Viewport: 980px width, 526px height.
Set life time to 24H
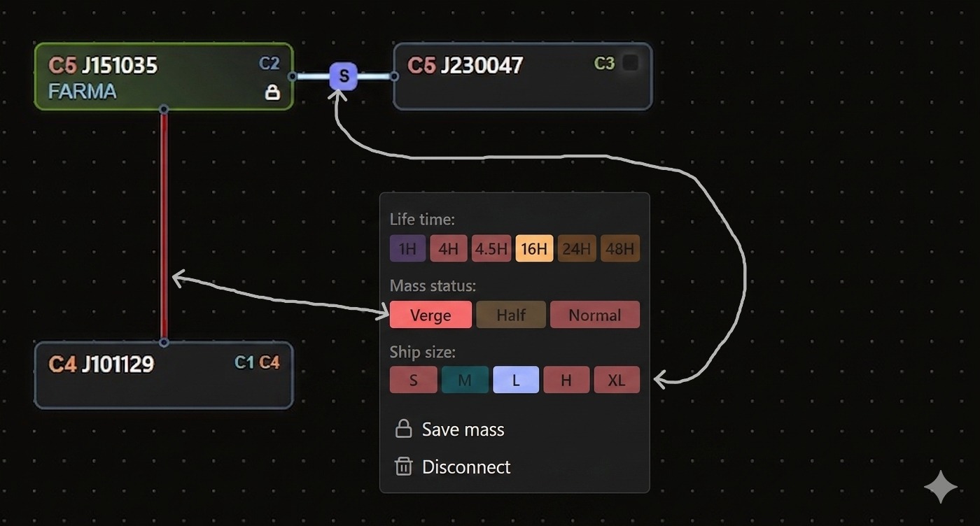(x=577, y=248)
